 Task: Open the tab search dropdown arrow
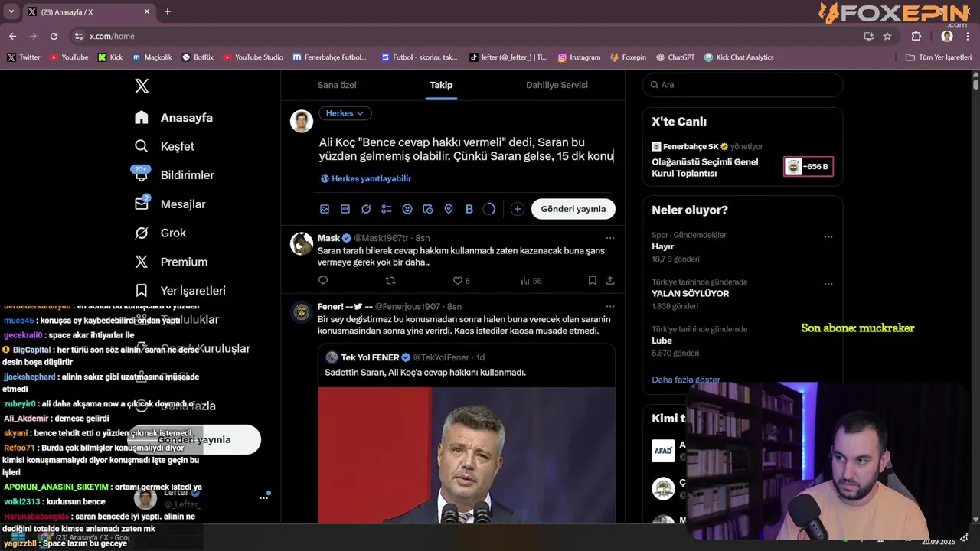11,11
